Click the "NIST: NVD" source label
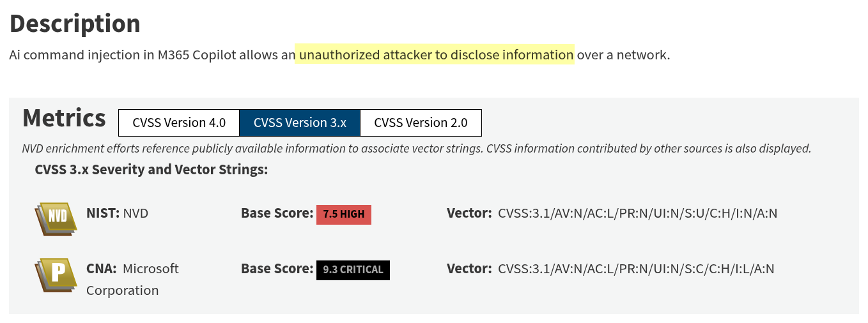Viewport: 868px width, 323px height. point(117,213)
